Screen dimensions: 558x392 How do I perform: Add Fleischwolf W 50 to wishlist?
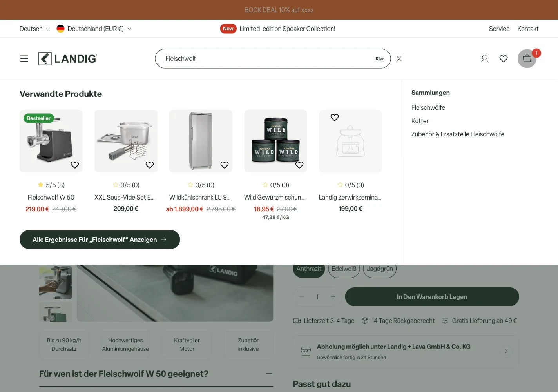75,165
